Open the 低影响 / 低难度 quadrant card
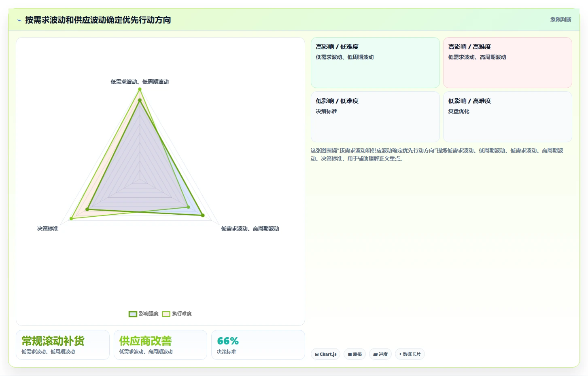Viewport: 588px width, 376px height. click(375, 117)
